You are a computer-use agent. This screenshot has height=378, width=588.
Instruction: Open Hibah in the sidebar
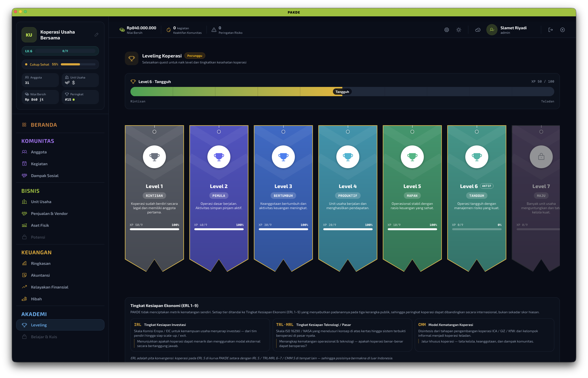tap(60, 299)
